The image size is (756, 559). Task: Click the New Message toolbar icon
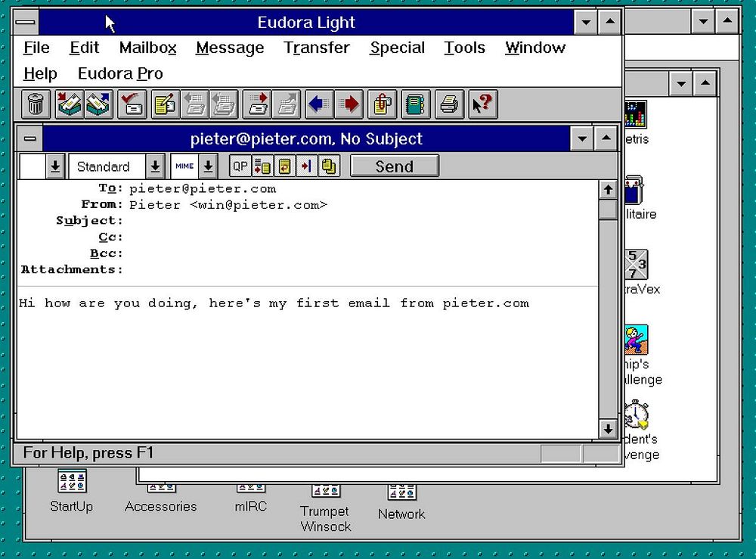click(166, 104)
